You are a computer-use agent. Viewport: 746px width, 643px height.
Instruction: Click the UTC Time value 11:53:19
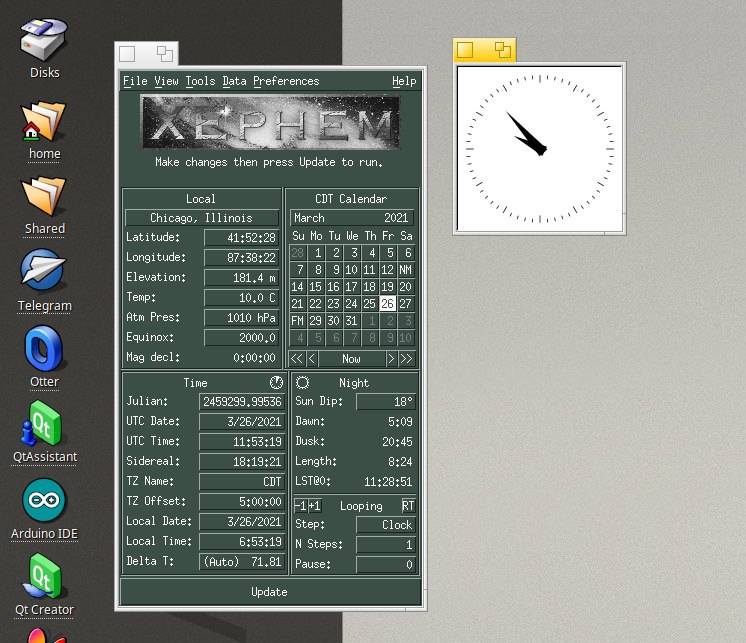tap(242, 442)
